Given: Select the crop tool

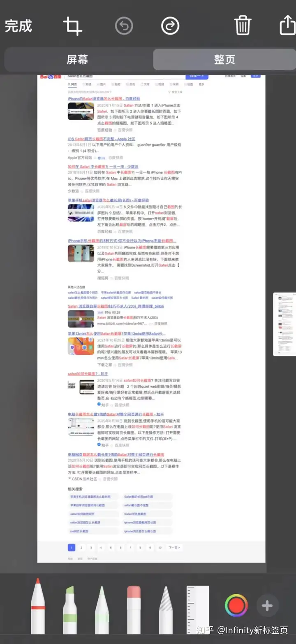Looking at the screenshot, I should [x=73, y=26].
